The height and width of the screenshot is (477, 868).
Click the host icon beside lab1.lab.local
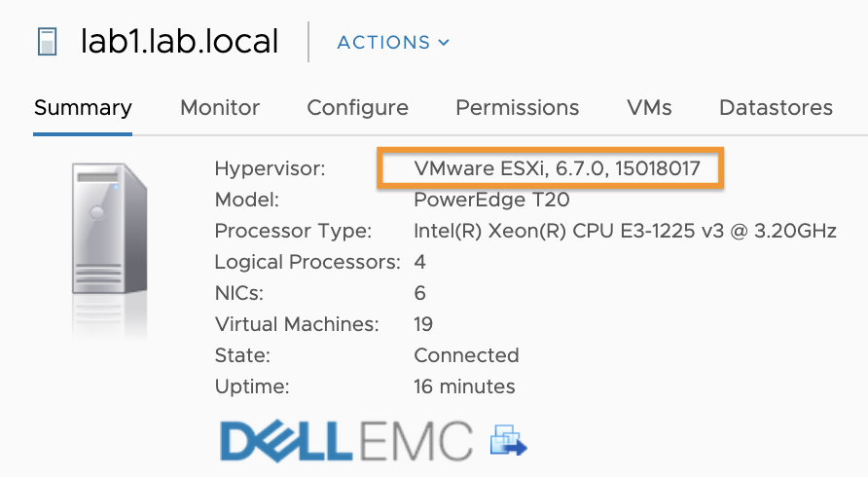pos(47,42)
